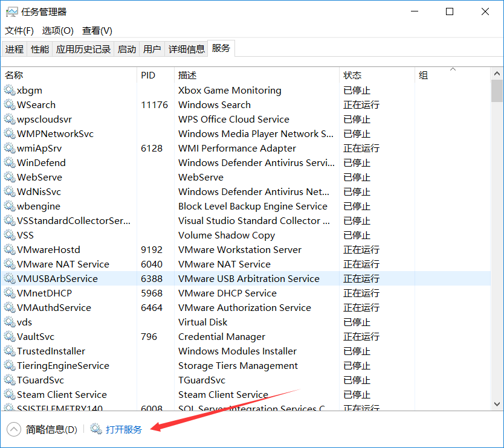This screenshot has height=448, width=504.
Task: Click the gear icon beside xbgm service
Action: pyautogui.click(x=10, y=91)
